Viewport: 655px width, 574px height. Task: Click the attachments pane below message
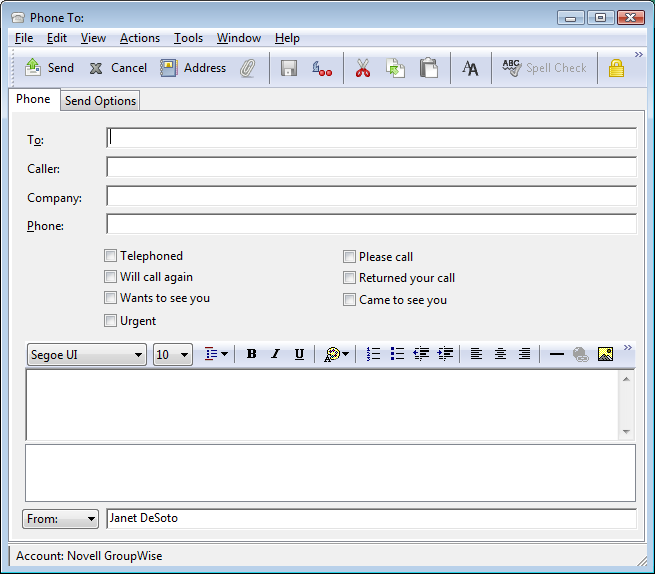(330, 473)
